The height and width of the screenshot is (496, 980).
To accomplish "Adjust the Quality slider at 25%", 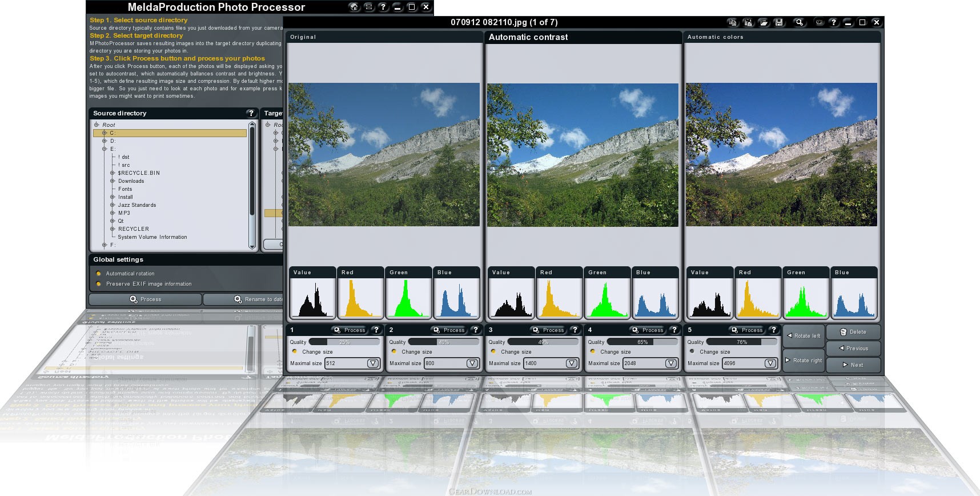I will 344,342.
